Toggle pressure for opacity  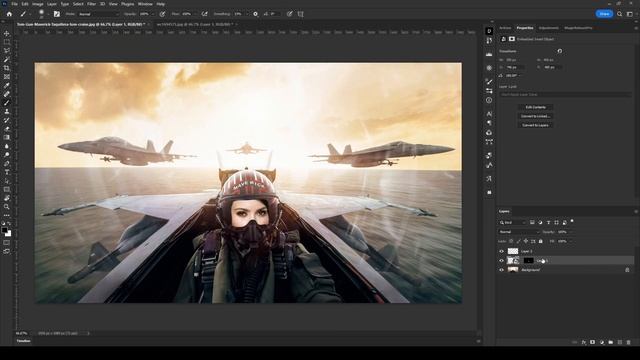coord(162,14)
